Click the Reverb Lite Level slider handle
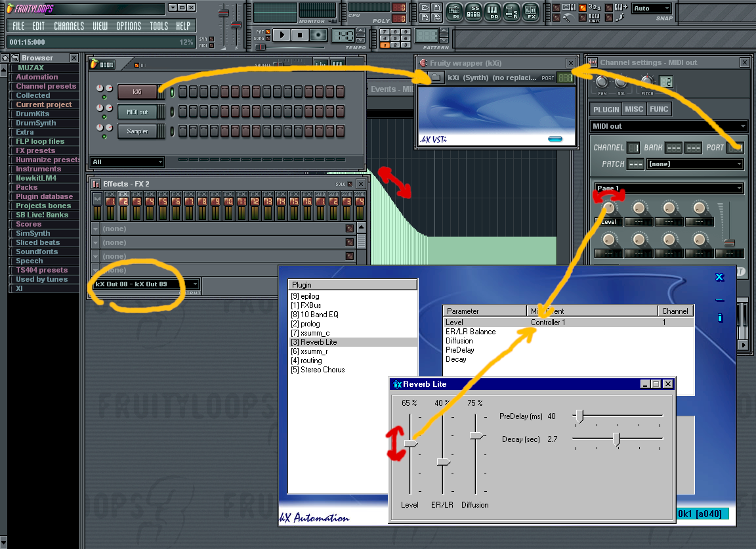 pyautogui.click(x=411, y=443)
